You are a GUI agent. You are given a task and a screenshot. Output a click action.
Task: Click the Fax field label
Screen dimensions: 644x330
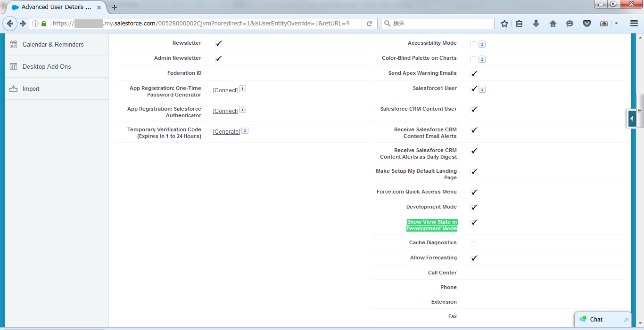[453, 316]
